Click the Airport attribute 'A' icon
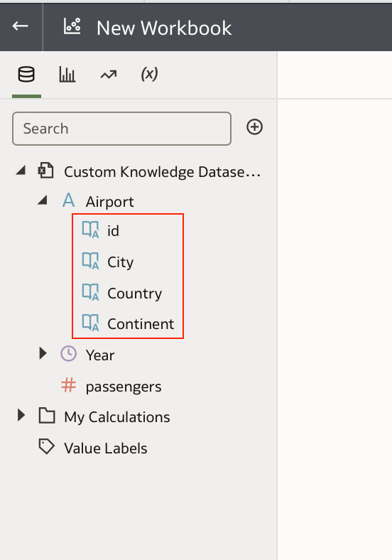The image size is (392, 560). (x=69, y=200)
